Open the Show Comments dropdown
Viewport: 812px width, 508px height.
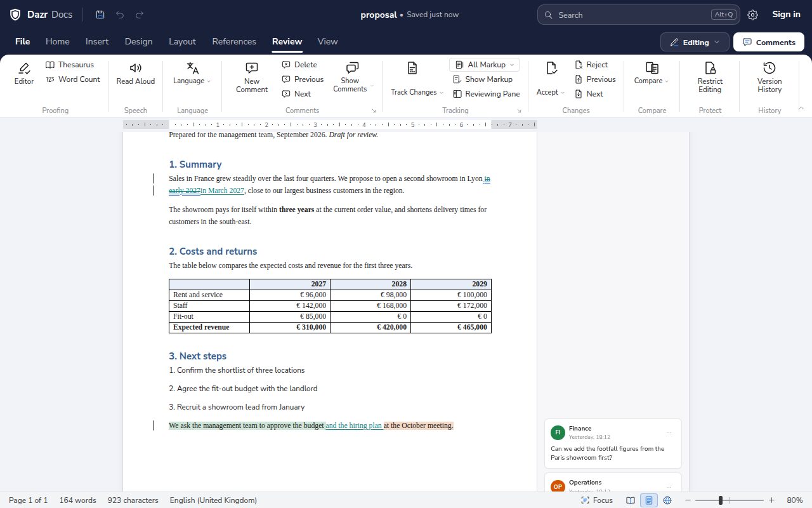[353, 77]
